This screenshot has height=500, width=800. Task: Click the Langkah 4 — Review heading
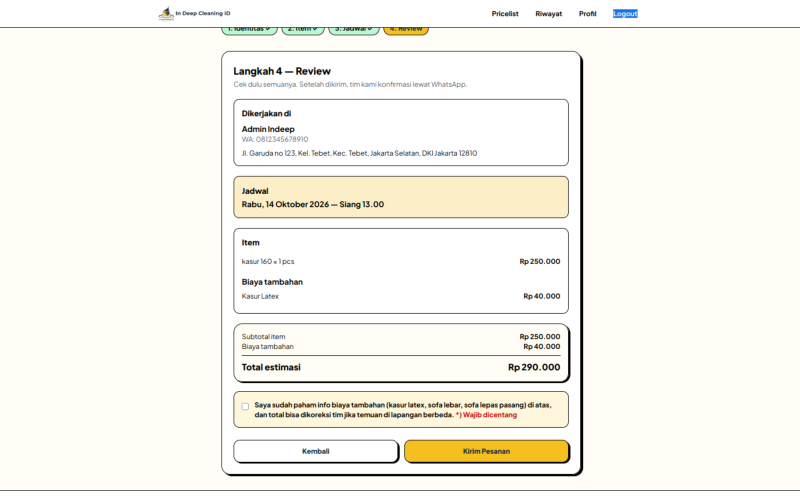[282, 71]
